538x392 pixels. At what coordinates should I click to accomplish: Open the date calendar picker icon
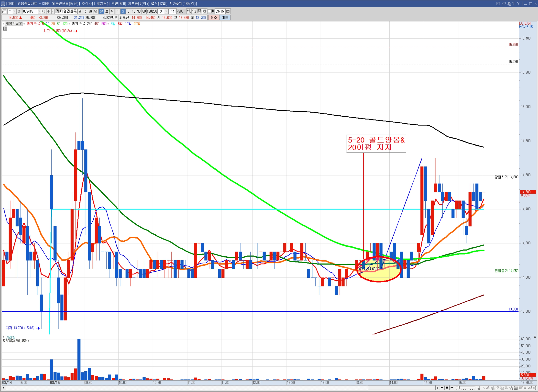[228, 11]
